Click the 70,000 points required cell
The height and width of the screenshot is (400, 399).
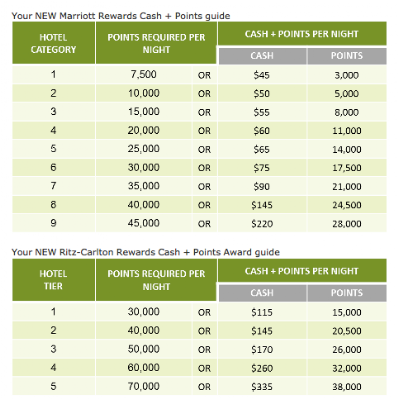[144, 386]
